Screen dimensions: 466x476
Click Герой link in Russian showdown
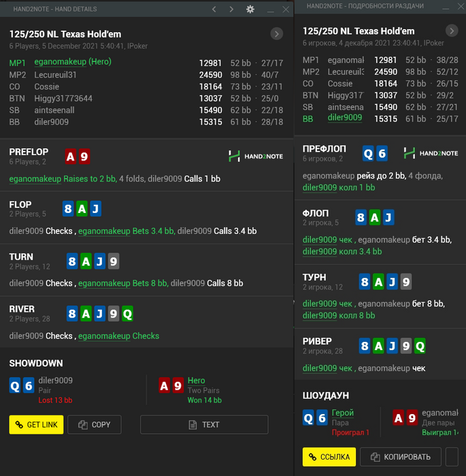pos(343,413)
